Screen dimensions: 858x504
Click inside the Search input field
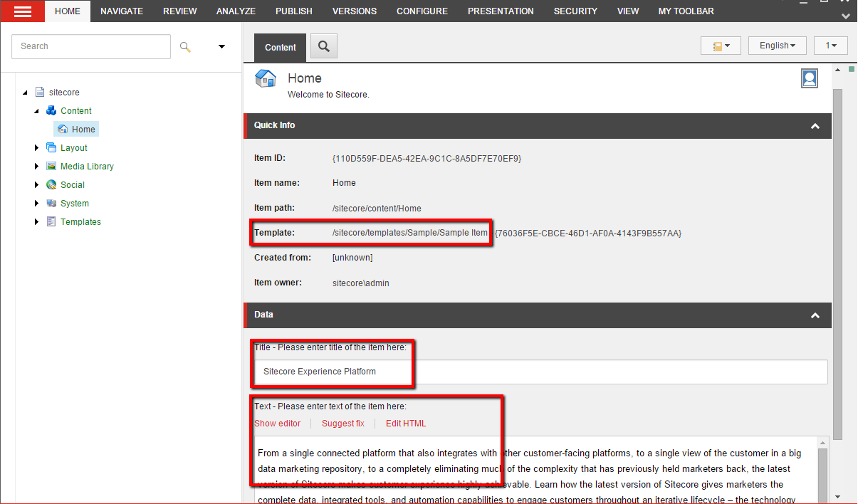coord(90,46)
